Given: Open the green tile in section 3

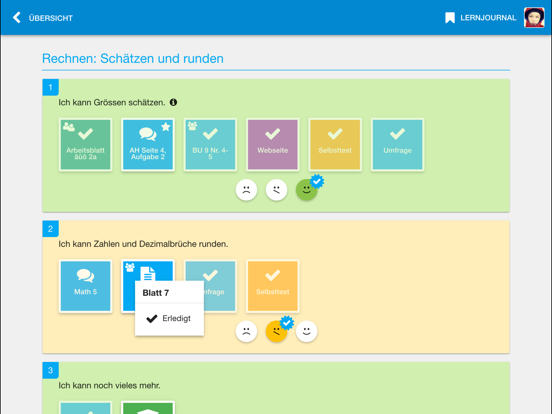Looking at the screenshot, I should click(x=148, y=408).
